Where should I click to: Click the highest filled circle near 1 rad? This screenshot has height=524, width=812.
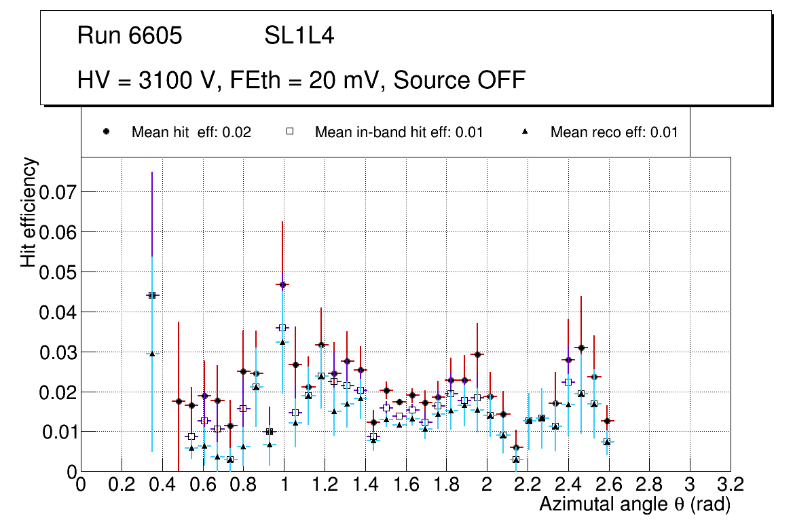[282, 285]
